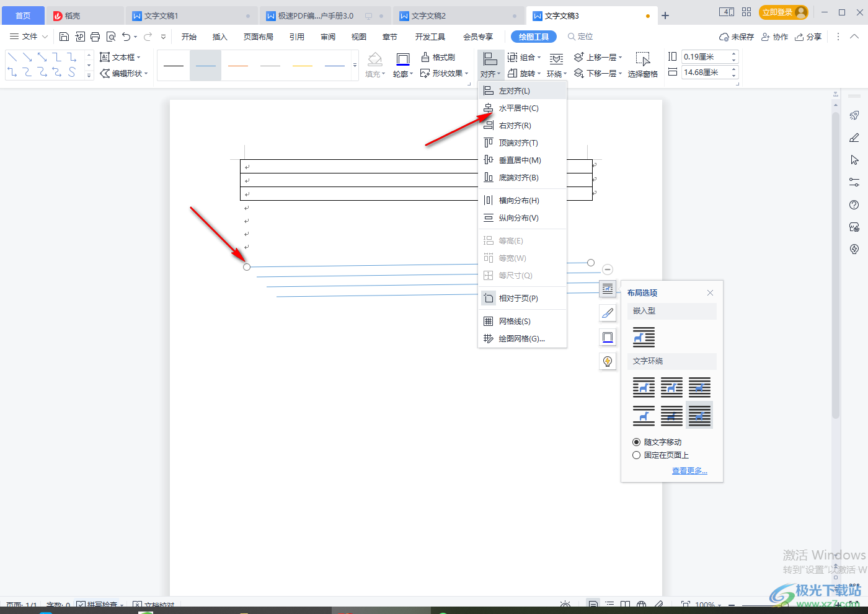
Task: Pick the yellow line style swatch
Action: 303,65
